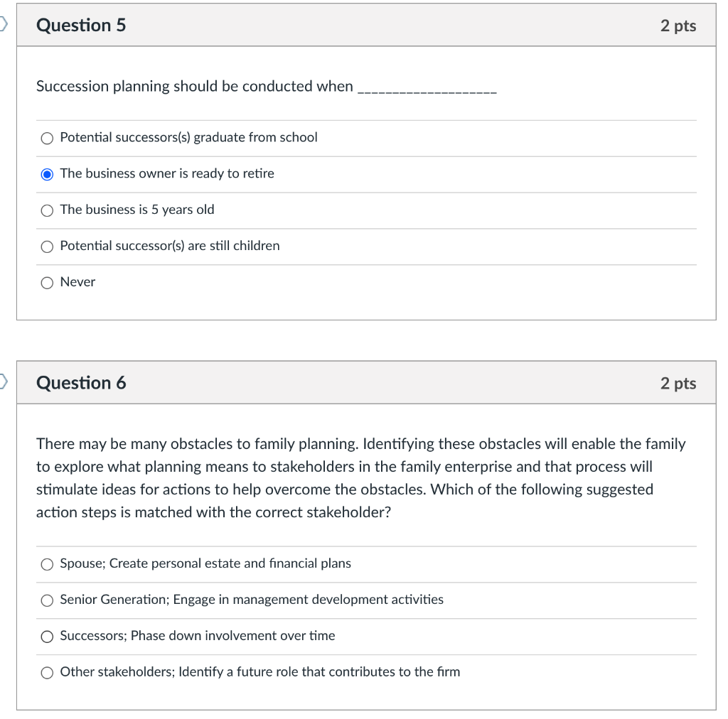Deselect the currently chosen retirement answer

(x=47, y=174)
